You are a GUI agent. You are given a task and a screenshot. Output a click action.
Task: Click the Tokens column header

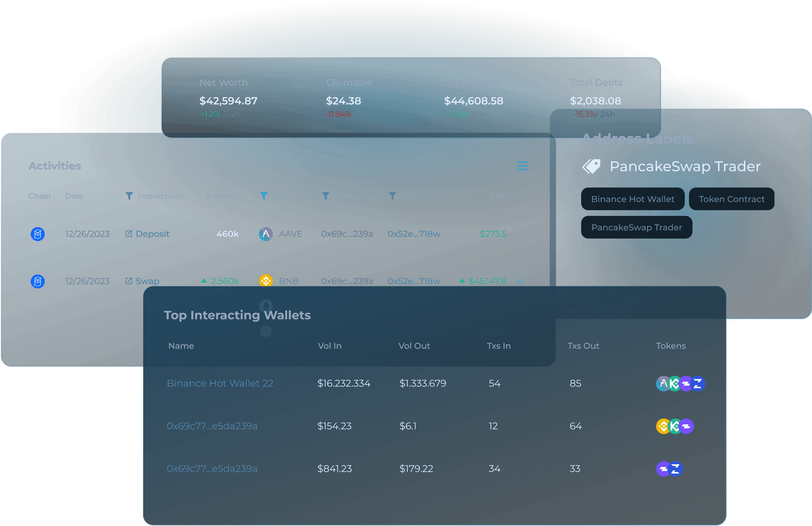[x=671, y=346]
